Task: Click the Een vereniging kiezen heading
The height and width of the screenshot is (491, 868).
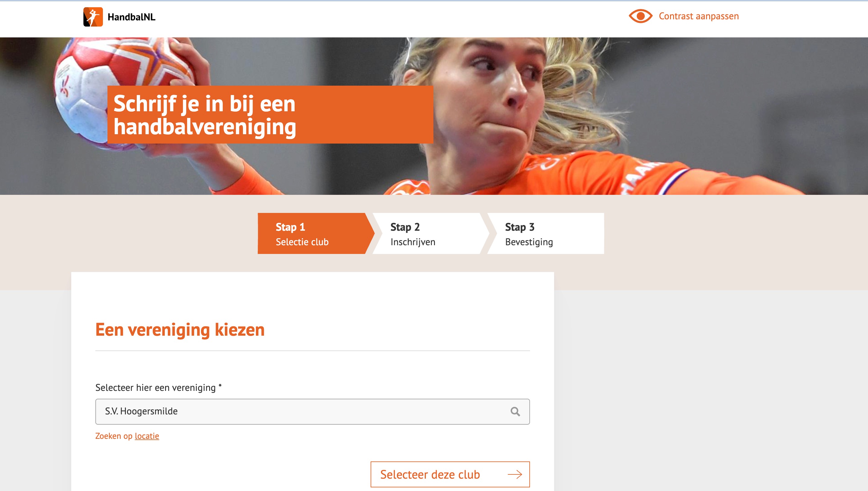Action: click(180, 330)
